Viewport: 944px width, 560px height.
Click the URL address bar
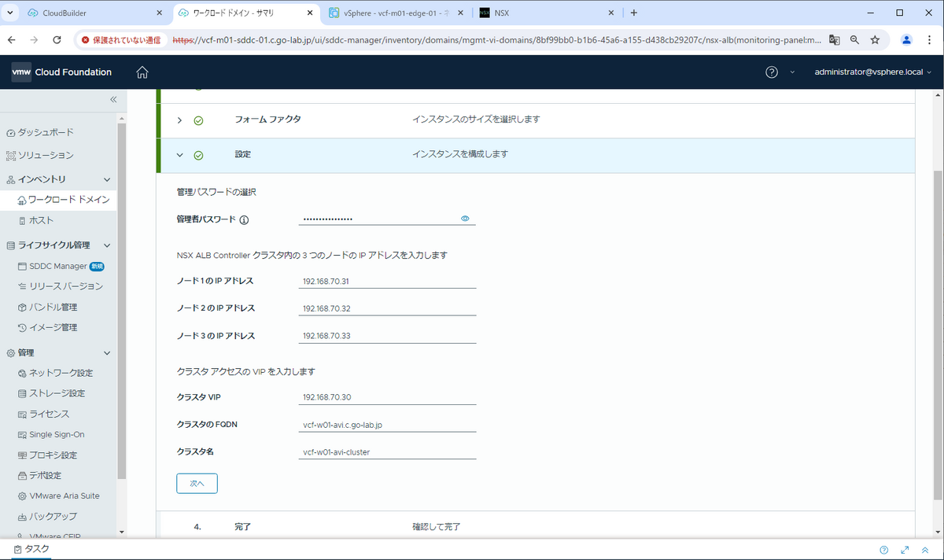coord(496,39)
